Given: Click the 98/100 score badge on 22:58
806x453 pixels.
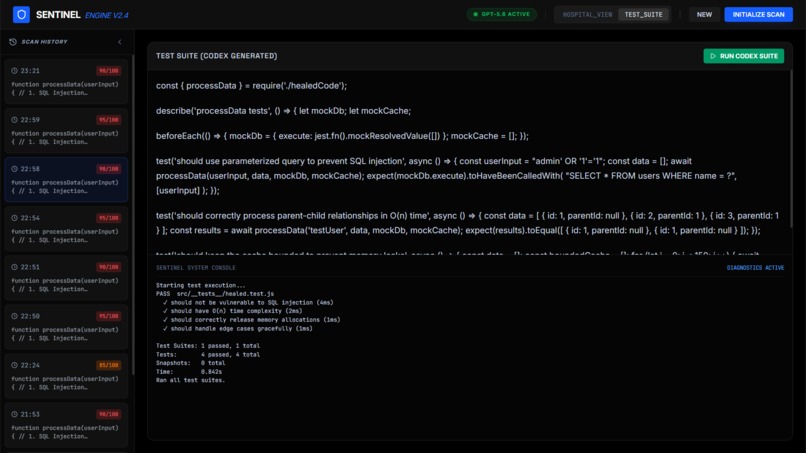Looking at the screenshot, I should [108, 169].
